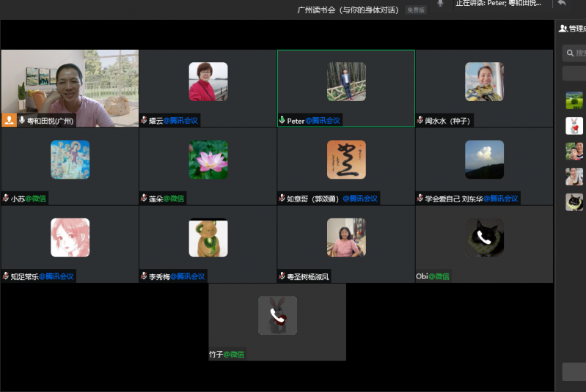
Task: Open the 管理成员 panel header
Action: coord(572,29)
